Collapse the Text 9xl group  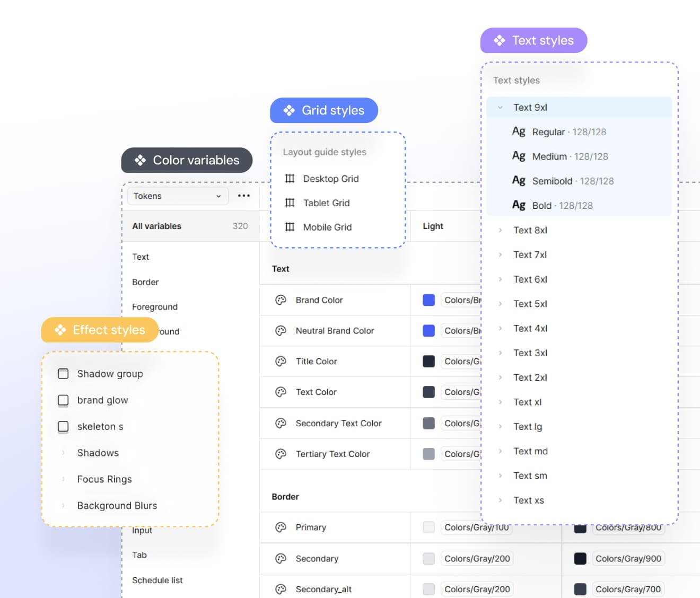[x=499, y=107]
